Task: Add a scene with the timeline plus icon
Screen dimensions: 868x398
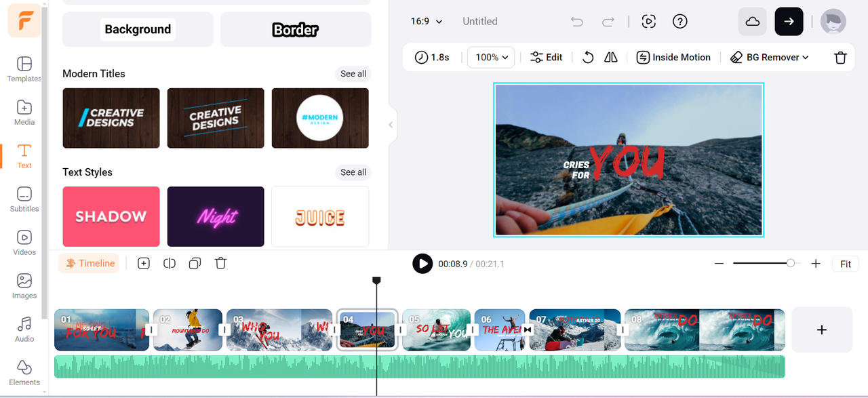Action: click(144, 264)
